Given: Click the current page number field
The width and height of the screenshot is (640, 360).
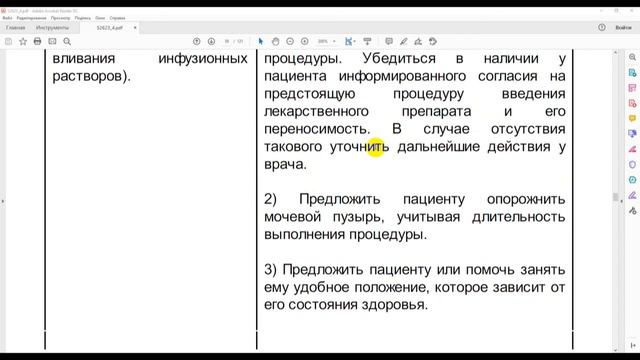Looking at the screenshot, I should pos(227,41).
